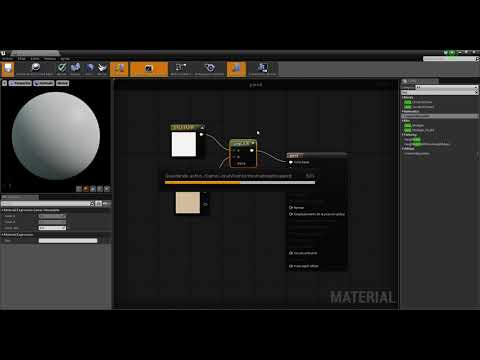
Task: Click the Ambient Occlusion input pin
Action: tap(291, 253)
